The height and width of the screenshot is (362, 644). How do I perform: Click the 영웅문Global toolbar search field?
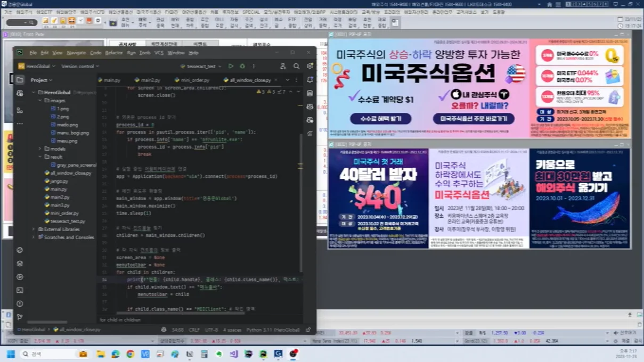(21, 22)
